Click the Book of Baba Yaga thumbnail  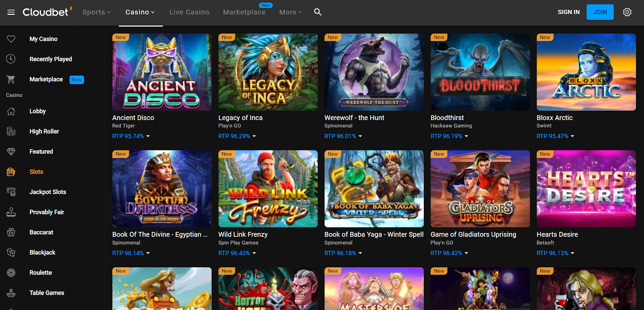click(x=374, y=189)
